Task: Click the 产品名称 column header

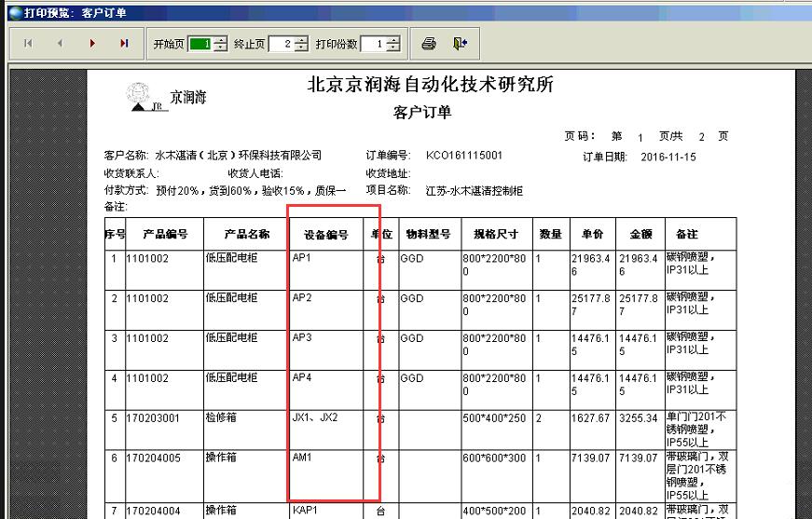Action: (x=247, y=234)
